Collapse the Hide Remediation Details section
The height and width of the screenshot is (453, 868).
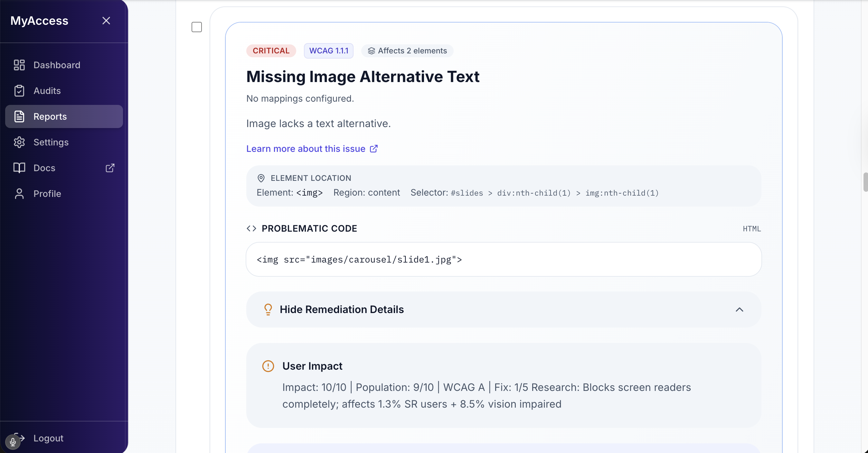(x=341, y=309)
